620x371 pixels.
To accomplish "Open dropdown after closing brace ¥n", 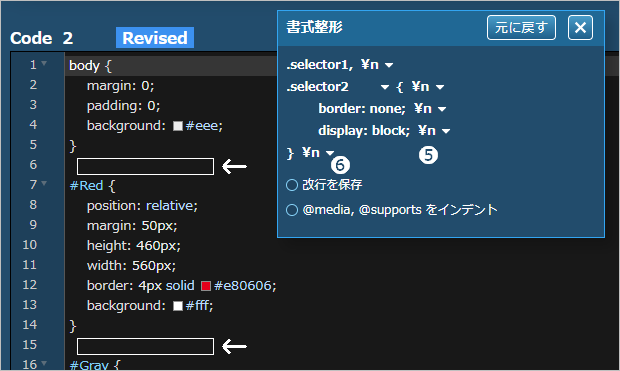I will [x=329, y=152].
